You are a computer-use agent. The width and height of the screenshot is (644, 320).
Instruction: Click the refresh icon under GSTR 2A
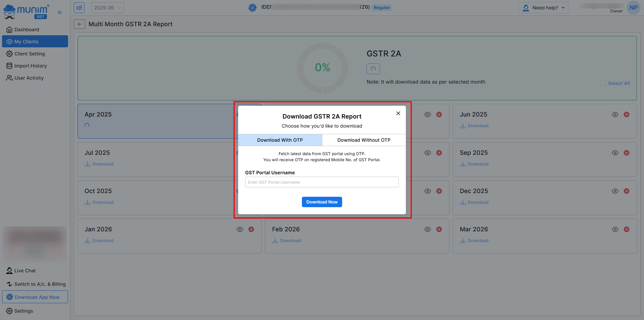tap(373, 69)
